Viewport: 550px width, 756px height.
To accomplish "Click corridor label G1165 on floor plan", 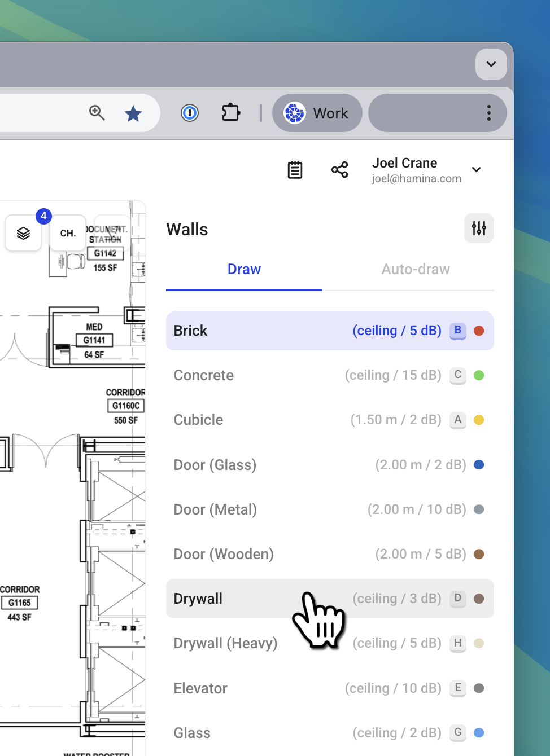I will (x=20, y=603).
